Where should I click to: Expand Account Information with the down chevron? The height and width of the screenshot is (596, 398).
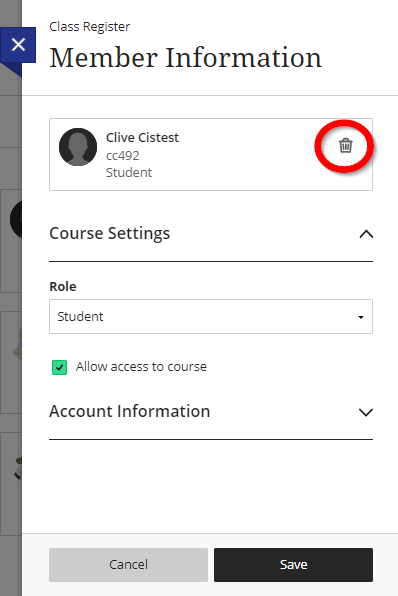(x=366, y=412)
